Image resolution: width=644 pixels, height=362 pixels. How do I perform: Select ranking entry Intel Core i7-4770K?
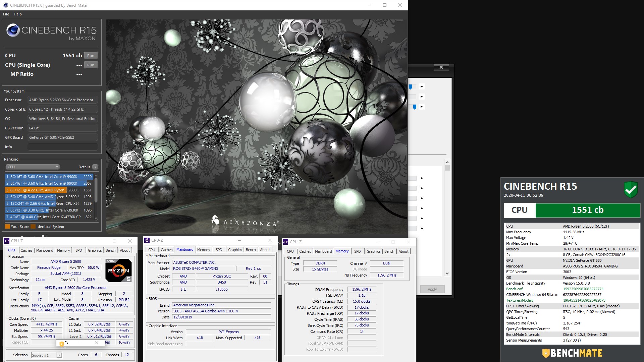click(49, 217)
